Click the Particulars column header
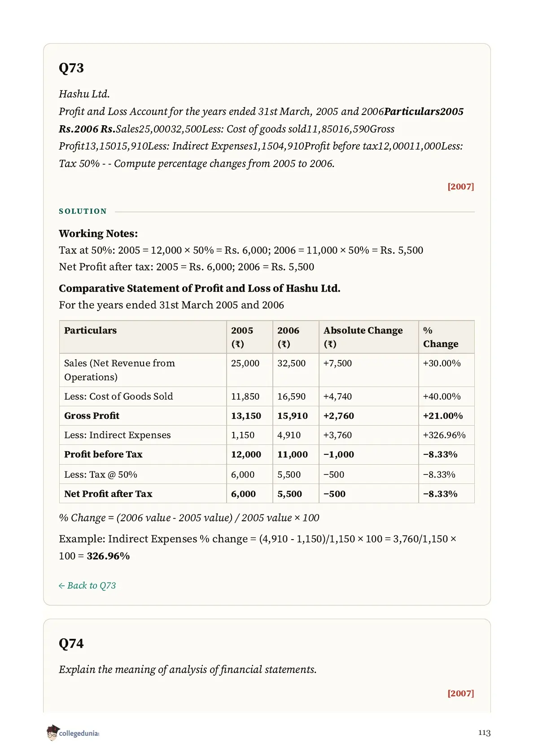The image size is (534, 756). tap(90, 330)
